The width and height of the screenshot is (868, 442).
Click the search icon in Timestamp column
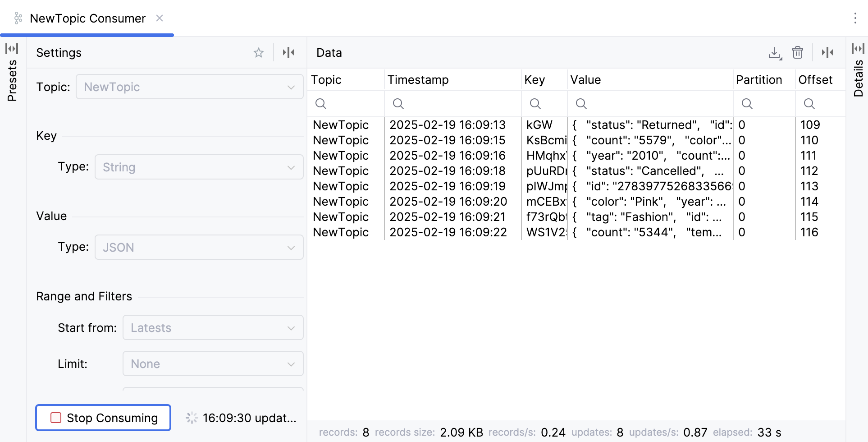click(x=398, y=104)
